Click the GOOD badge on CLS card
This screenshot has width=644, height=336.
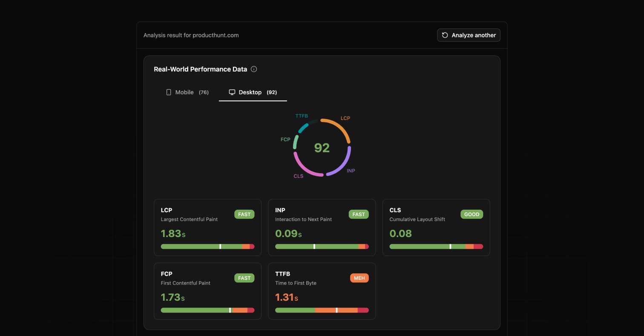point(471,214)
